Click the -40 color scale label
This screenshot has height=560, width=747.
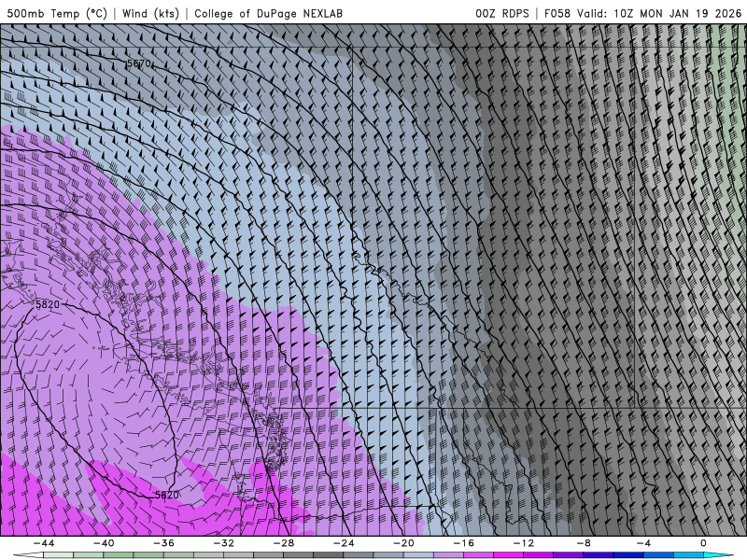click(104, 543)
